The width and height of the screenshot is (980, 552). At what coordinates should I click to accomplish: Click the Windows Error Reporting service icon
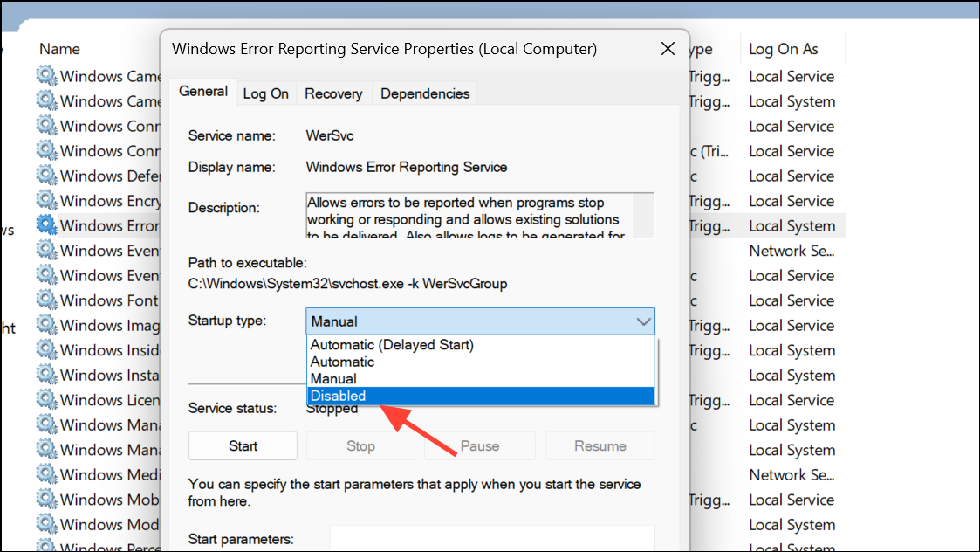[45, 225]
